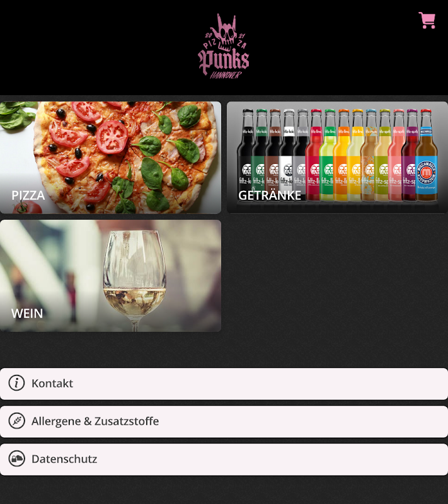Screen dimensions: 448x504
Task: Click the GETRÄNKE label text
Action: pos(270,195)
